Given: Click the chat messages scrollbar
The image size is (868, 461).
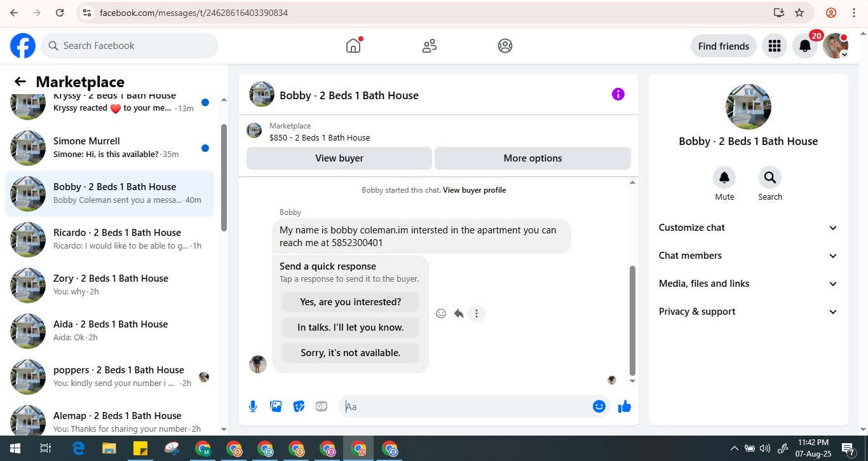Looking at the screenshot, I should click(x=632, y=320).
